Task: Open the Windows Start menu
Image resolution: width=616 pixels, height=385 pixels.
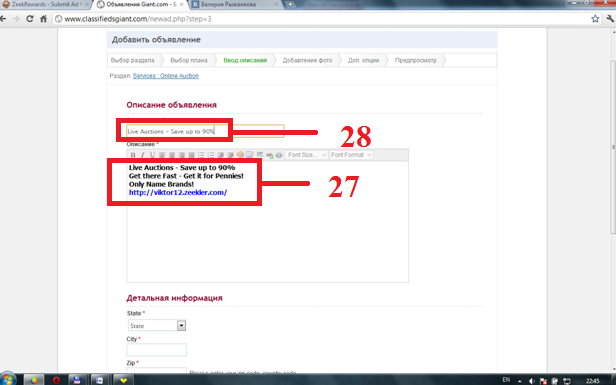Action: [8, 379]
